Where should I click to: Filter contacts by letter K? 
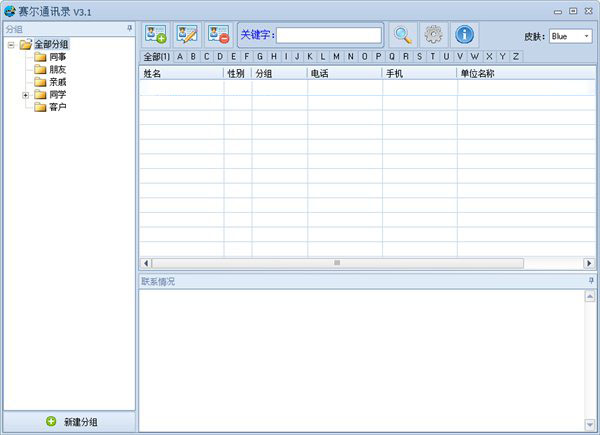pos(310,57)
